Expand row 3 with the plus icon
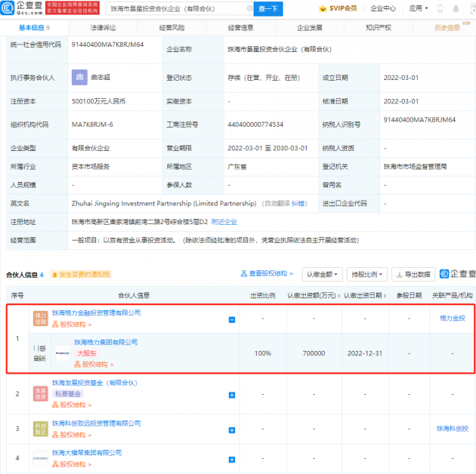This screenshot has height=474, width=476. tap(232, 430)
